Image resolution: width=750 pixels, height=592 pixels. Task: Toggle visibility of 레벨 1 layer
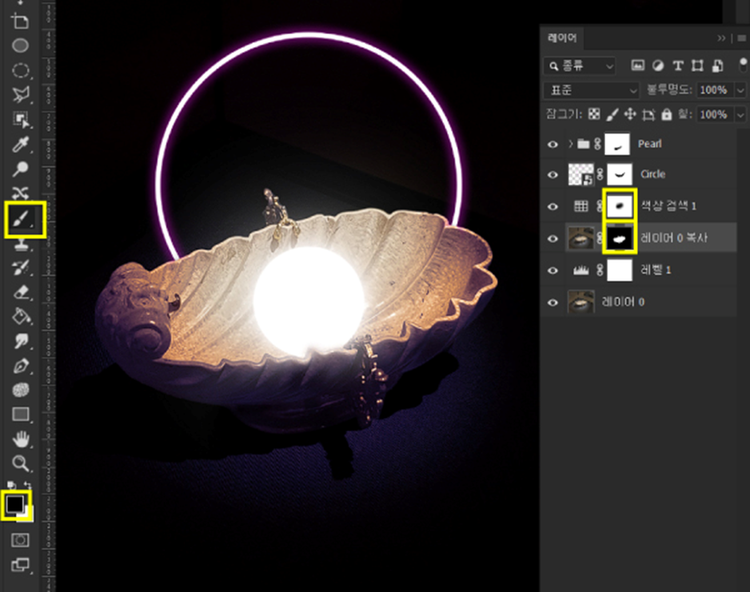tap(552, 270)
